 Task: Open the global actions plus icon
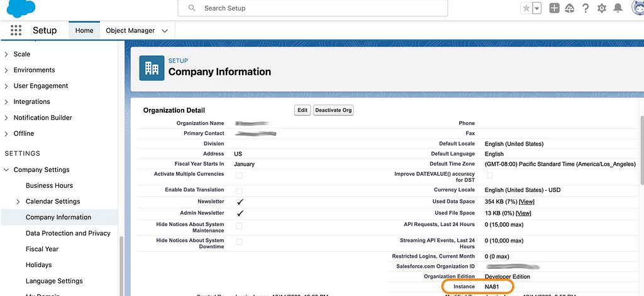554,8
